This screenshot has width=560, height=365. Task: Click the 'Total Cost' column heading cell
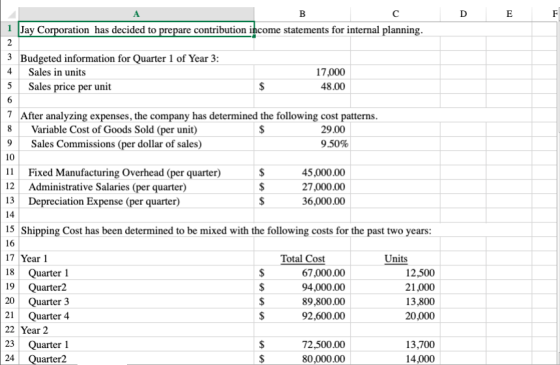pyautogui.click(x=302, y=258)
